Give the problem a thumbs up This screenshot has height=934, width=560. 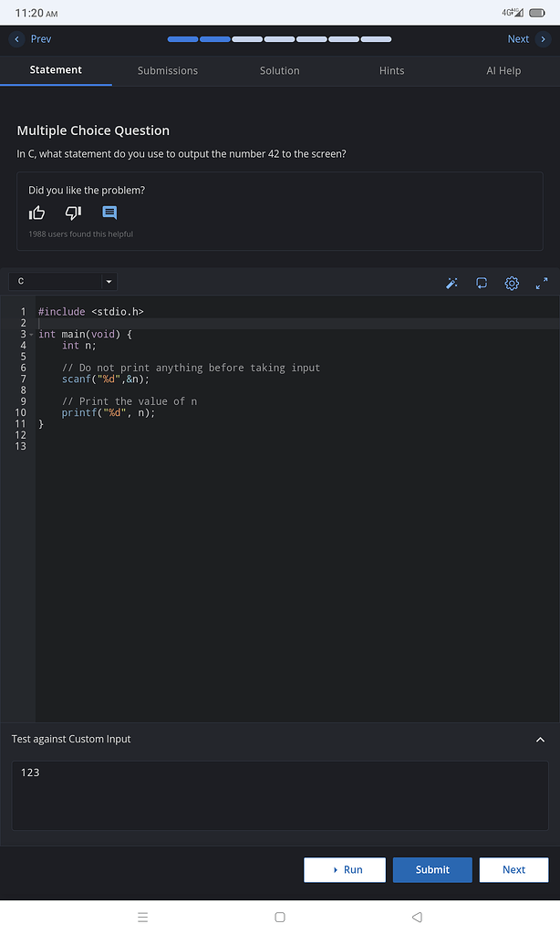tap(36, 213)
